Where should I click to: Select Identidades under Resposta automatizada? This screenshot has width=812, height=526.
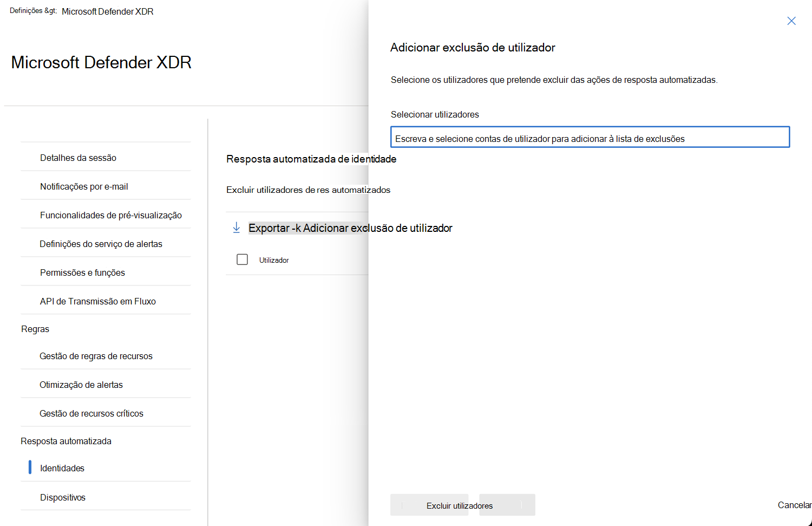point(62,468)
